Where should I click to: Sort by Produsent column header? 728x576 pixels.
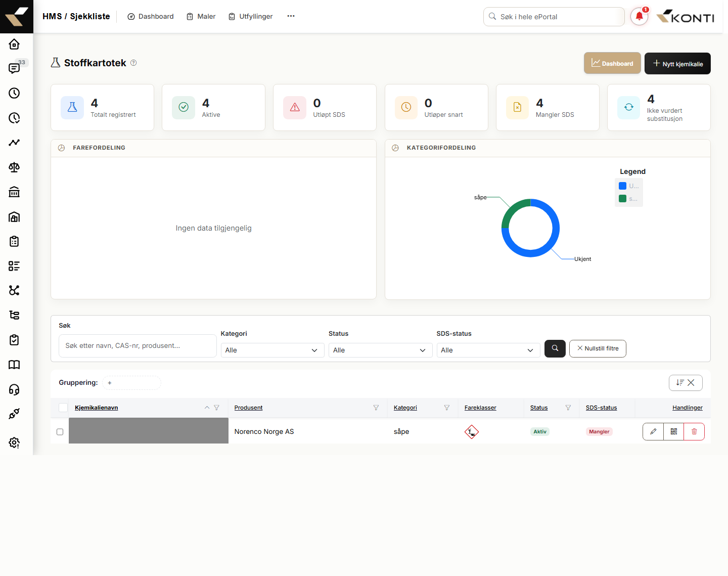coord(248,408)
